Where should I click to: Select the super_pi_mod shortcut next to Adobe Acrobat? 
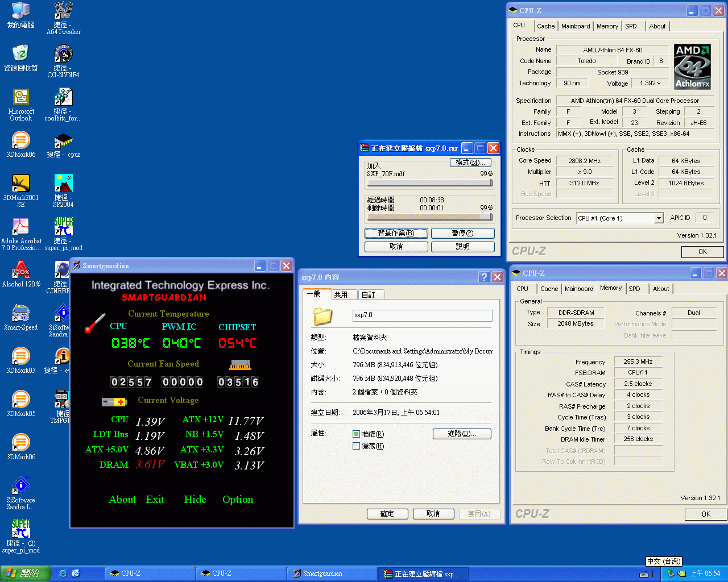pos(63,234)
